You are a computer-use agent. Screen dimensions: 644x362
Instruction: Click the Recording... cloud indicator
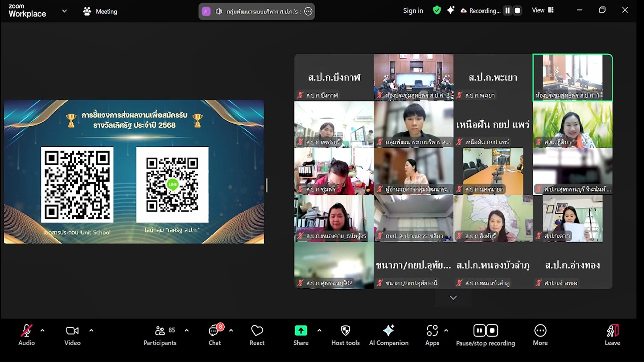tap(480, 11)
